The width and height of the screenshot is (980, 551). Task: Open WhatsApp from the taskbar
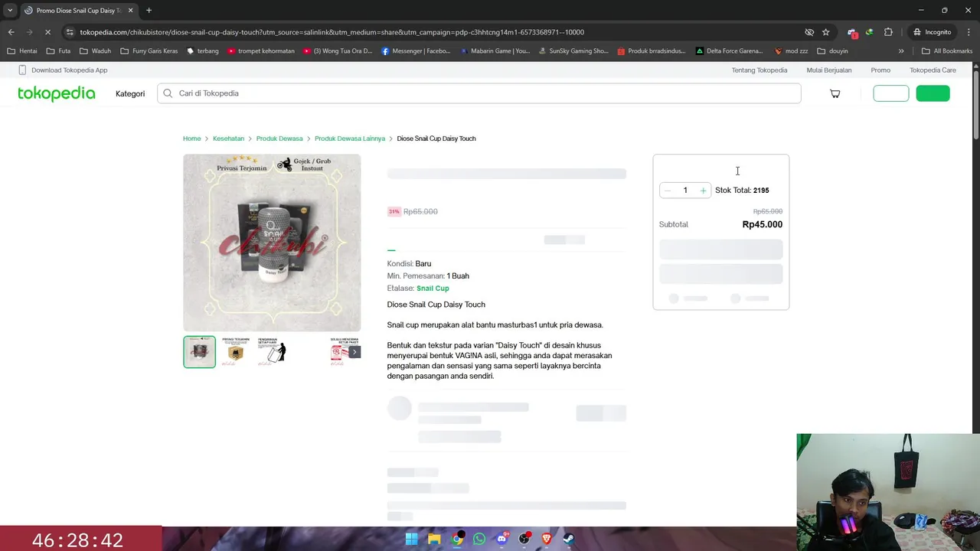pos(479,539)
